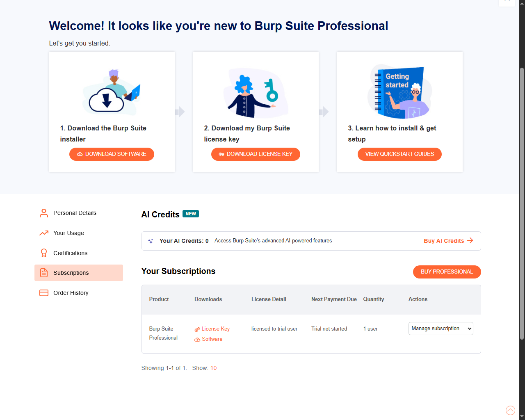Screen dimensions: 525x420
Task: Click View Quickstart Guides button
Action: click(399, 154)
